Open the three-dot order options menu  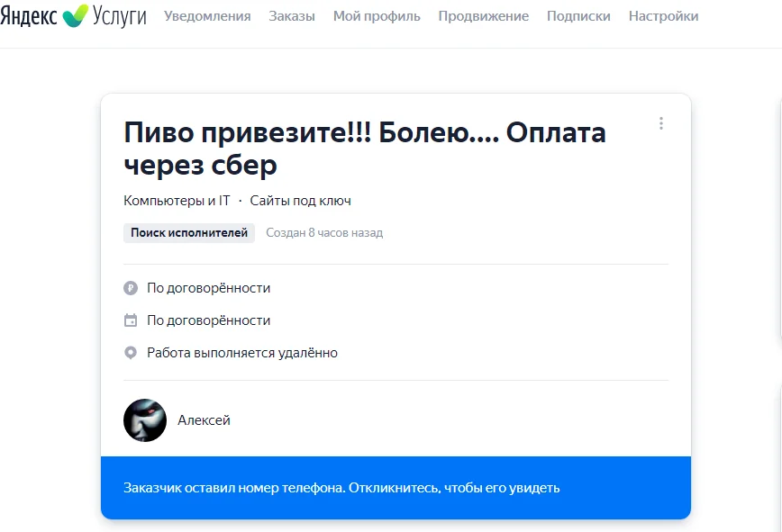(x=663, y=123)
